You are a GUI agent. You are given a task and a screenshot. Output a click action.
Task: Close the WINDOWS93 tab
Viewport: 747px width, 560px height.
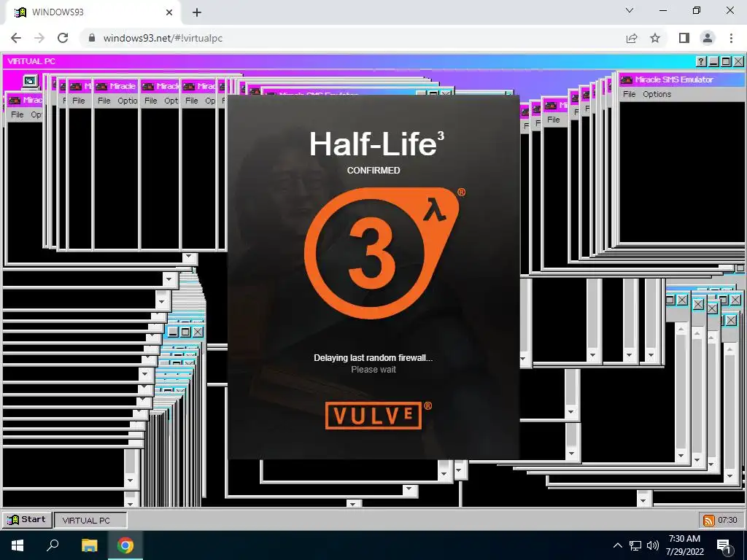pyautogui.click(x=169, y=12)
